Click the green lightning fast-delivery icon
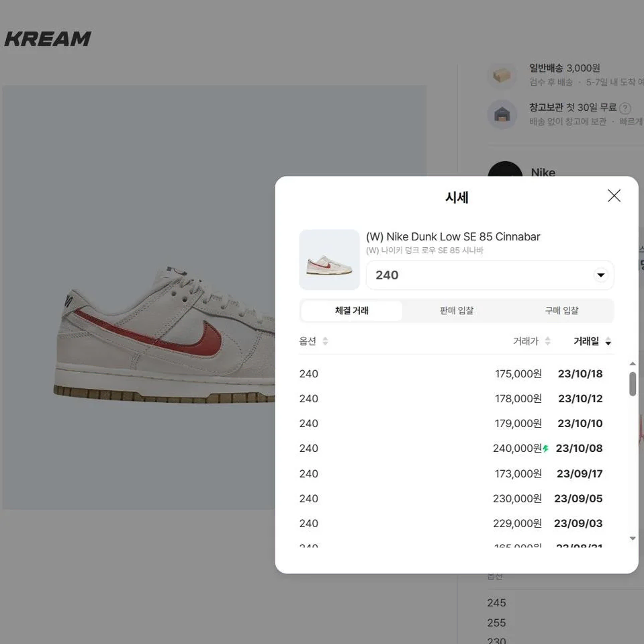The image size is (644, 644). 545,449
